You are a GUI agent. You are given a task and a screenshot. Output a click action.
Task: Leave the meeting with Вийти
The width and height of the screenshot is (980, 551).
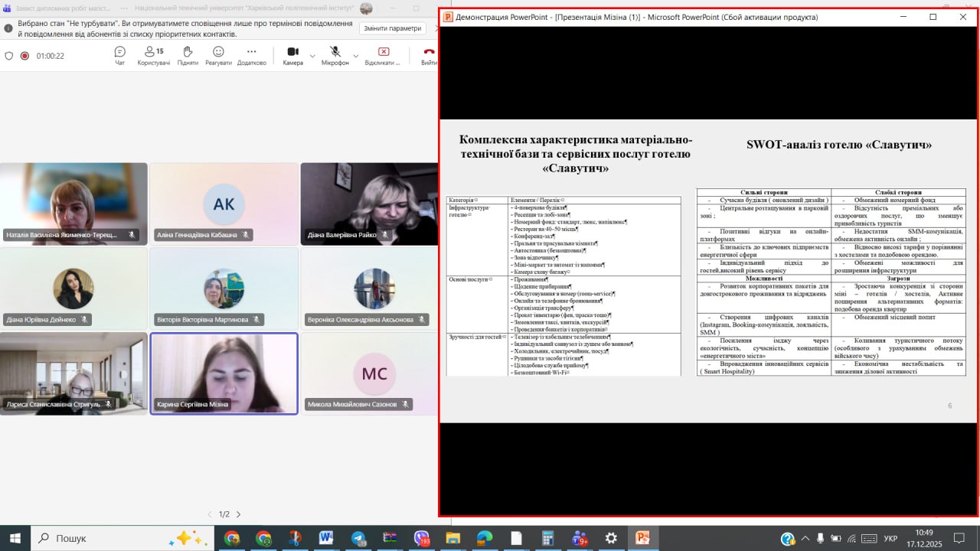click(429, 56)
